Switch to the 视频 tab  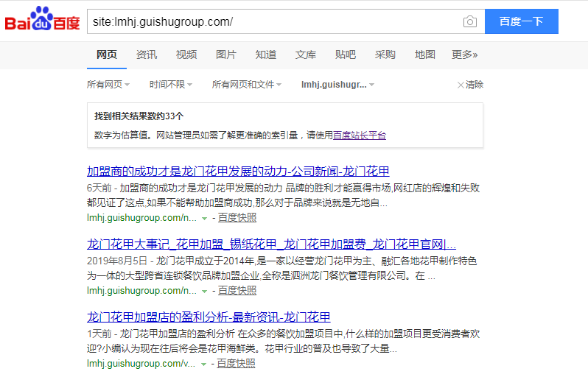tap(186, 54)
